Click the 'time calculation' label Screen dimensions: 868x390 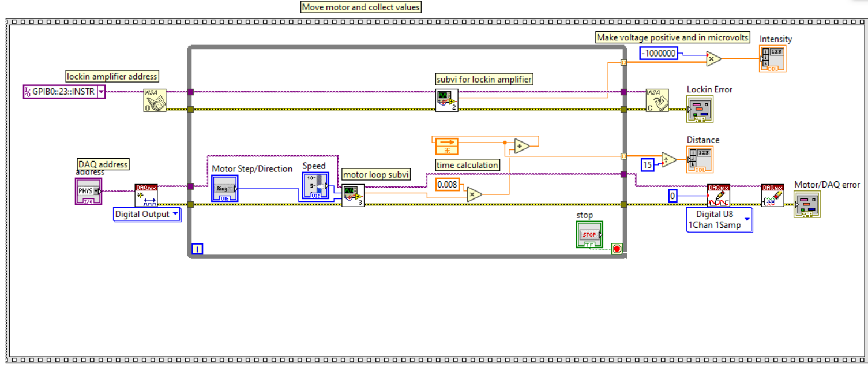coord(468,165)
